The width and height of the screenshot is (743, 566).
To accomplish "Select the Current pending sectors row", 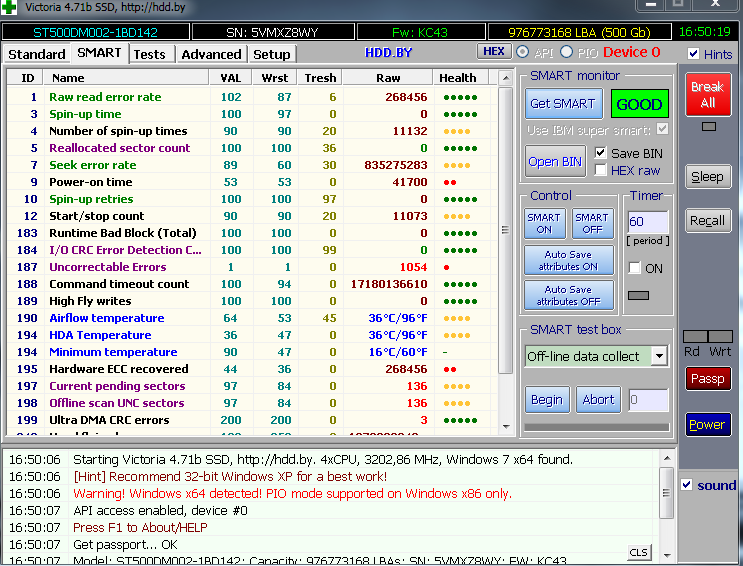I will (252, 386).
